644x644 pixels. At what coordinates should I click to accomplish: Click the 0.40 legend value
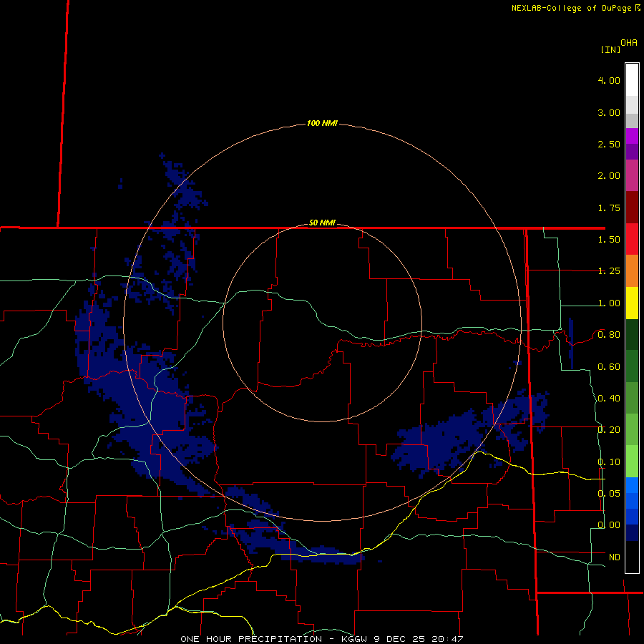pos(609,399)
